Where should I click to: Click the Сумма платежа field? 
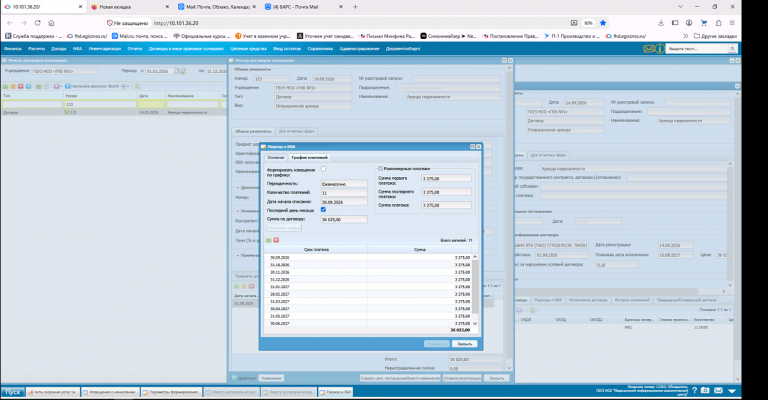[x=446, y=205]
